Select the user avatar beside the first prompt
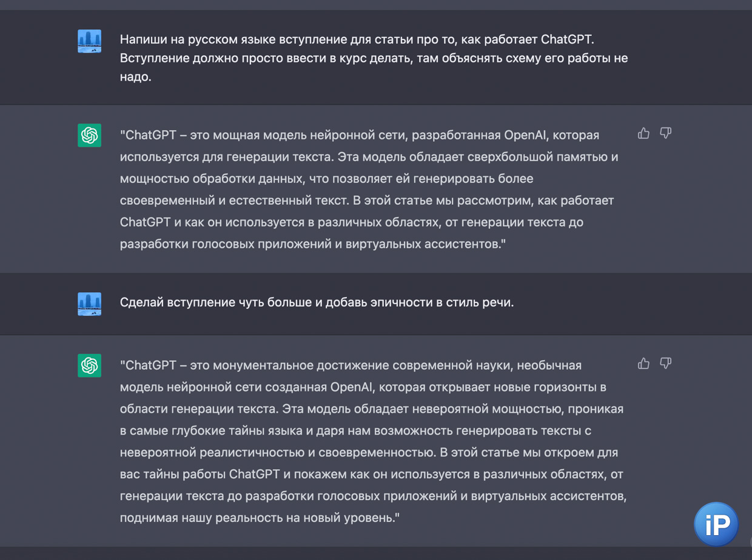752x560 pixels. [89, 41]
